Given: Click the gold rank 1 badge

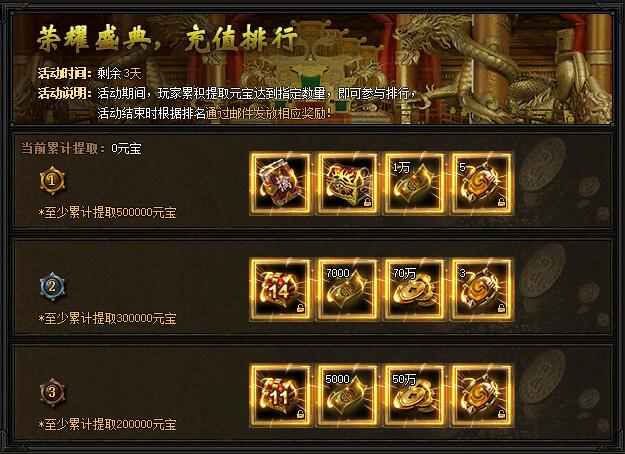Looking at the screenshot, I should (x=52, y=181).
